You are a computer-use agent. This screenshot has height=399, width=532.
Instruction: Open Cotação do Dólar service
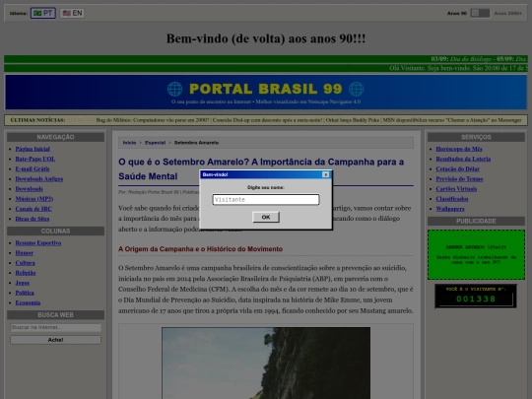[x=458, y=169]
